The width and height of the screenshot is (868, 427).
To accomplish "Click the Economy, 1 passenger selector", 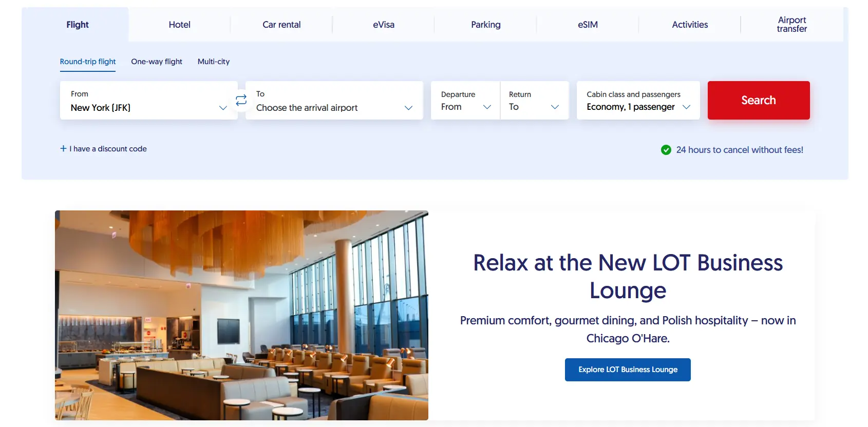I will pyautogui.click(x=638, y=100).
